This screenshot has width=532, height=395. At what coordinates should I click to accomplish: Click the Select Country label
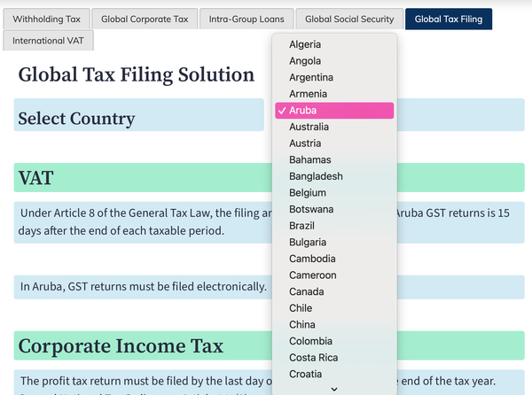tap(76, 119)
